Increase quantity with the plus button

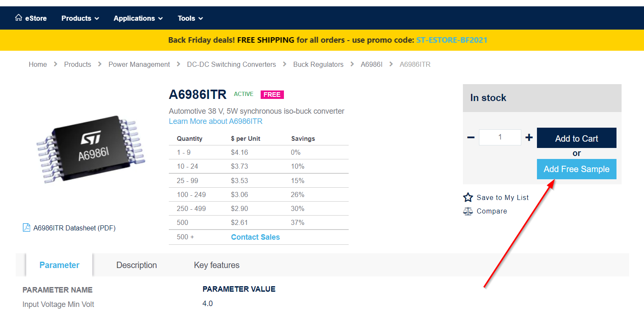pos(529,137)
